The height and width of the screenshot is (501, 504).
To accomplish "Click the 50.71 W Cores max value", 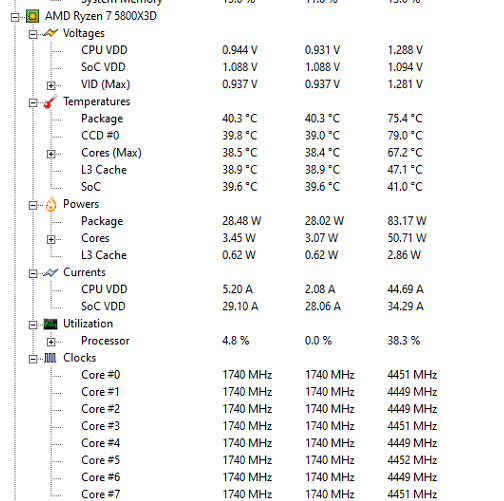I will 407,238.
